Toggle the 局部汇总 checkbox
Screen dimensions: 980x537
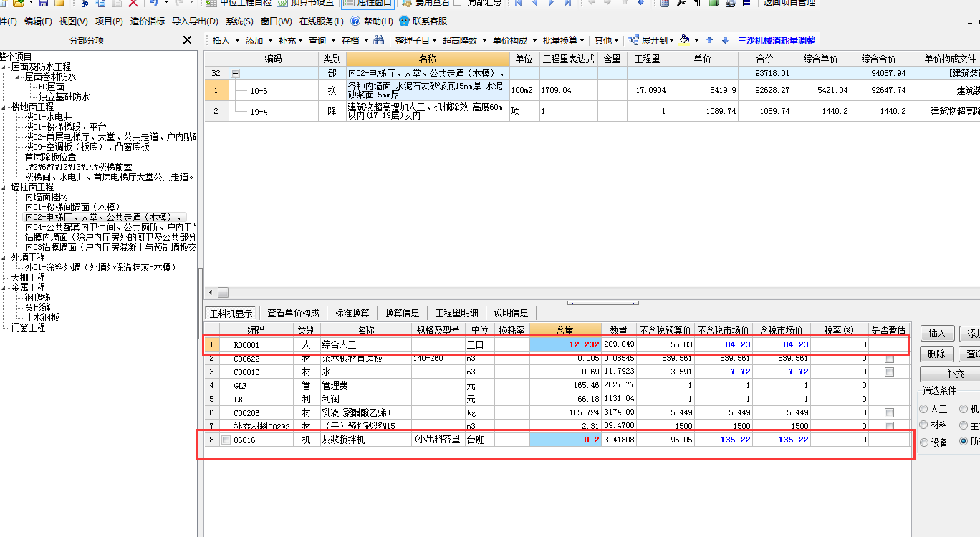458,3
